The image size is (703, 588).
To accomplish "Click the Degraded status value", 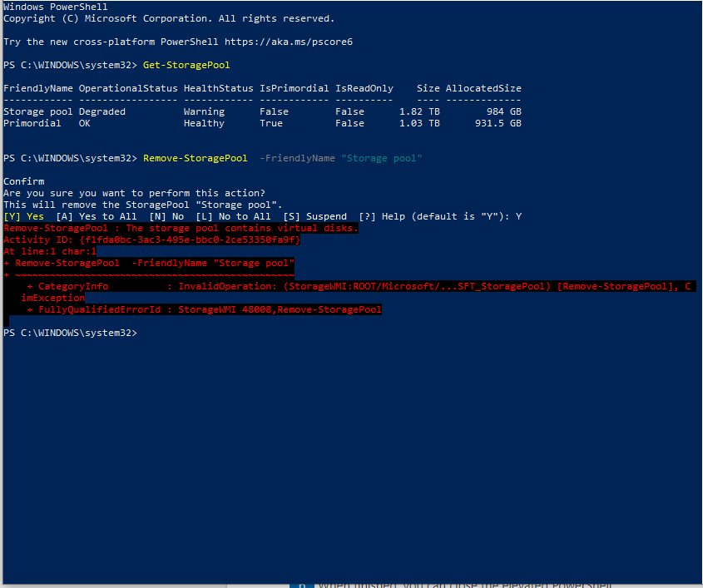I will pyautogui.click(x=100, y=111).
